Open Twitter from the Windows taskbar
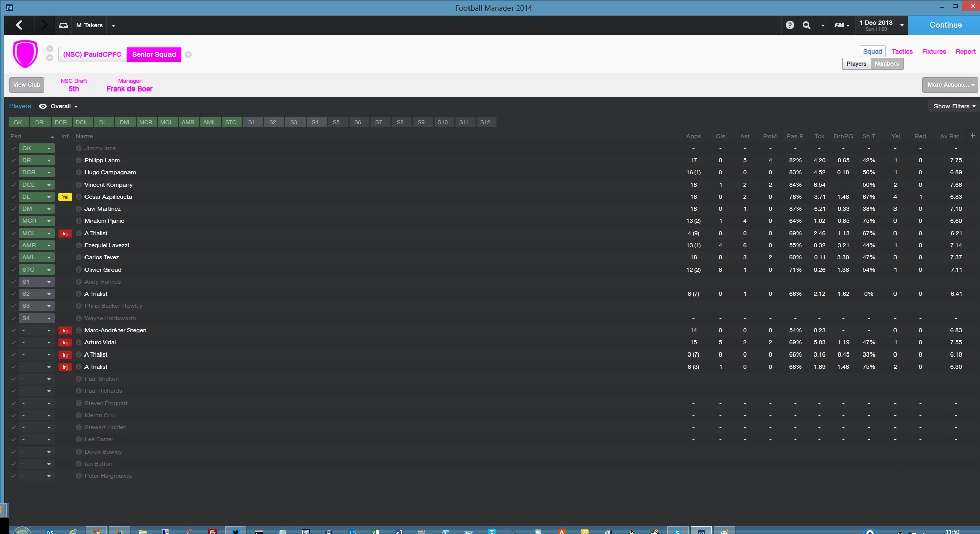The image size is (980, 534). 235,530
